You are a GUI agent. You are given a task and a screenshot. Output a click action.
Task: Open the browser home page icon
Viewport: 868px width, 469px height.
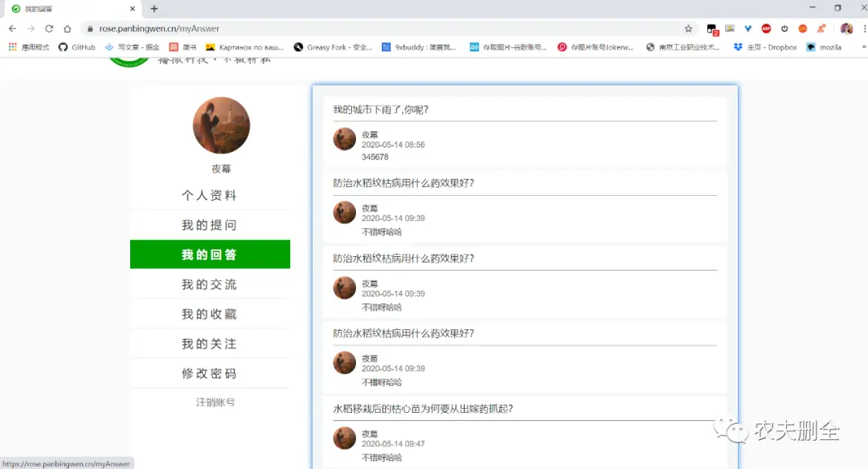tap(68, 29)
